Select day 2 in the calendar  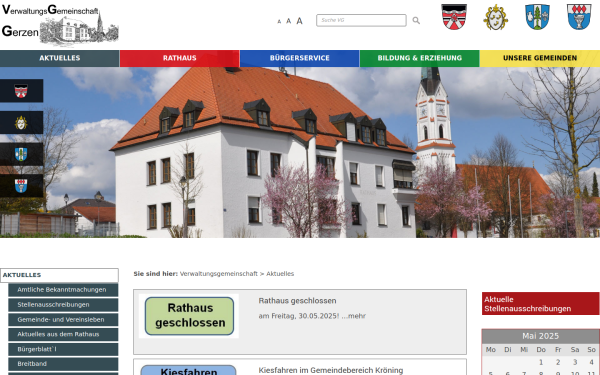tap(558, 362)
